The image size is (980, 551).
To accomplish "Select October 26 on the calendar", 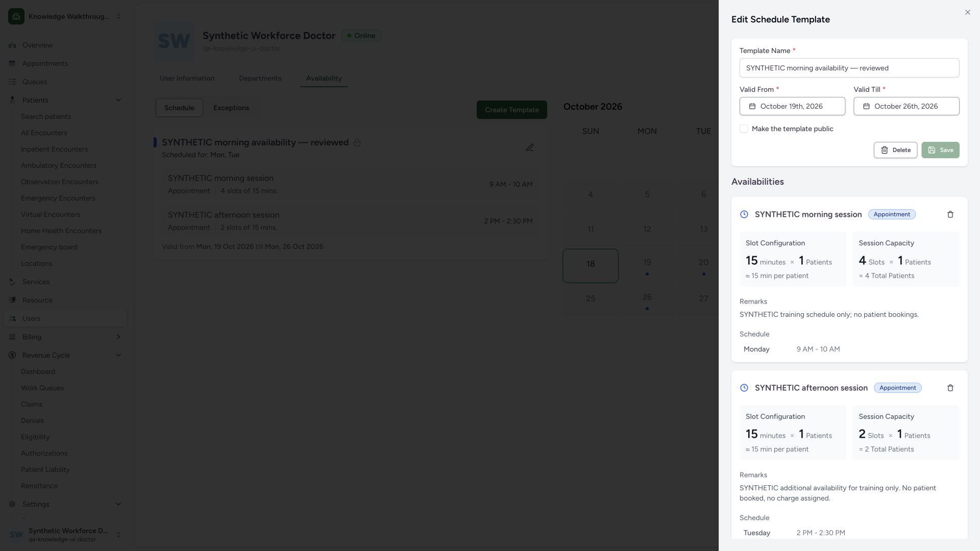I will point(647,300).
